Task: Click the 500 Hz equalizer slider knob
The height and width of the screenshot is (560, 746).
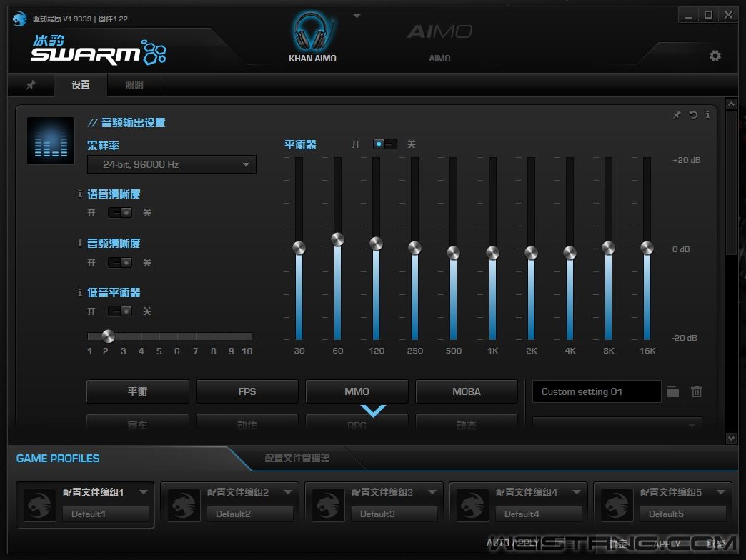Action: (x=453, y=252)
